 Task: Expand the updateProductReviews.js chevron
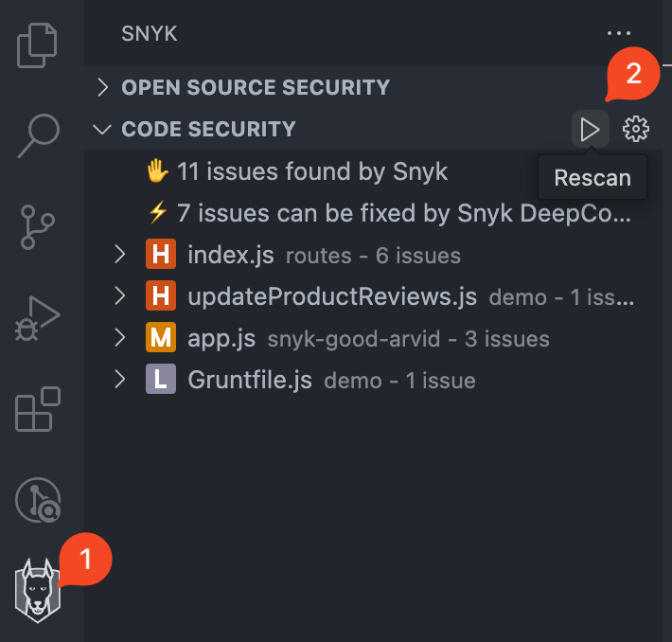pos(119,296)
